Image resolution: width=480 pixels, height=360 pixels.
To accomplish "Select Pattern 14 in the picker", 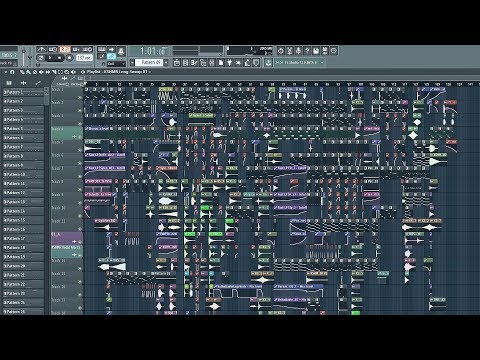I will (23, 211).
